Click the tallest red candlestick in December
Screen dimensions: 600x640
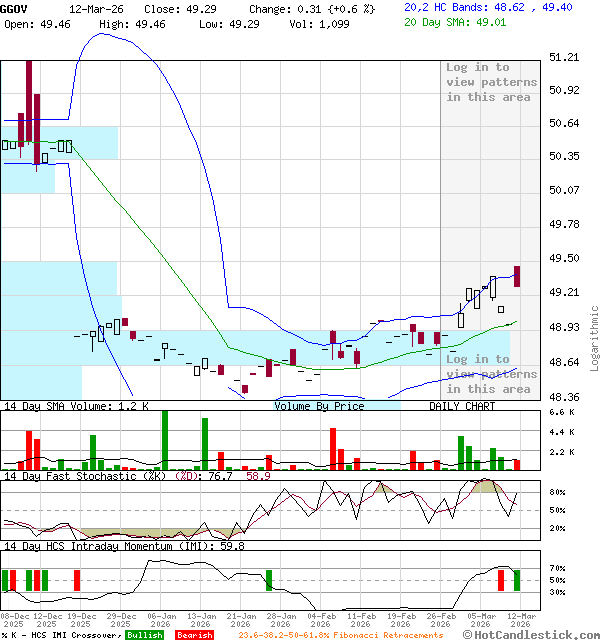tap(29, 103)
